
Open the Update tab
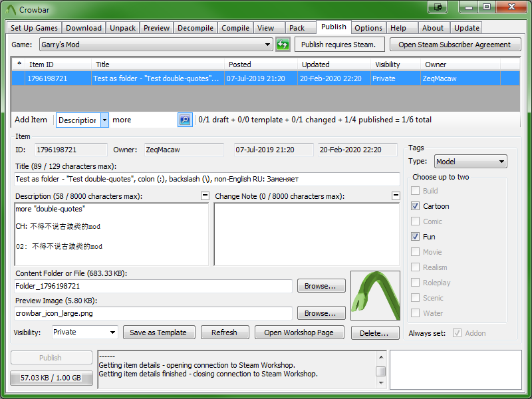click(467, 28)
